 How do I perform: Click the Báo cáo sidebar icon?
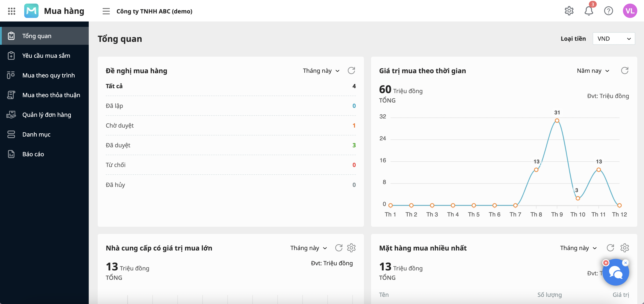pos(11,154)
